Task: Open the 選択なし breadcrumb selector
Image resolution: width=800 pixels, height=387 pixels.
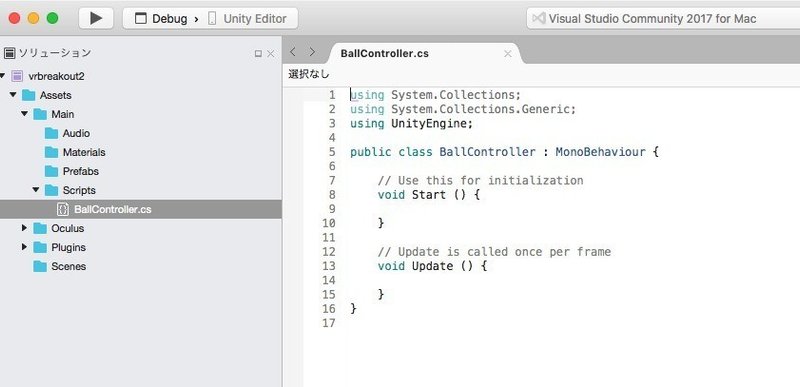Action: click(309, 74)
